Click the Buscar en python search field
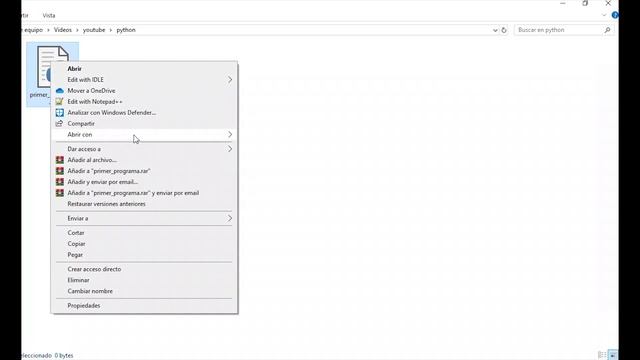 563,30
